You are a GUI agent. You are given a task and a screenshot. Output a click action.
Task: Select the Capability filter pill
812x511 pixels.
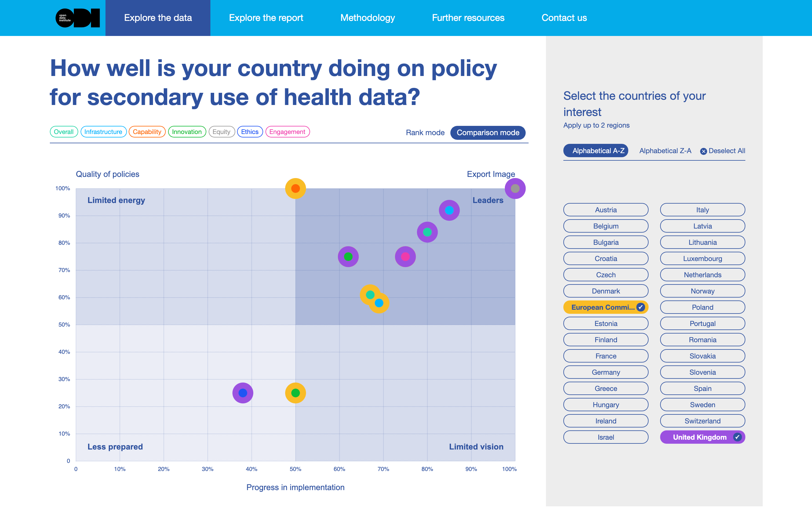(x=147, y=132)
